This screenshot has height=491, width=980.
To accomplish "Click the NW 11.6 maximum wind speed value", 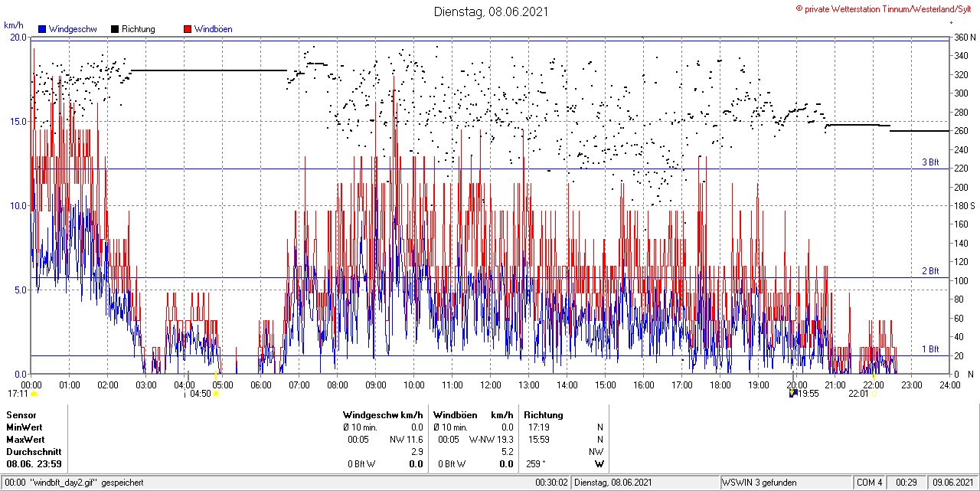I will click(407, 440).
